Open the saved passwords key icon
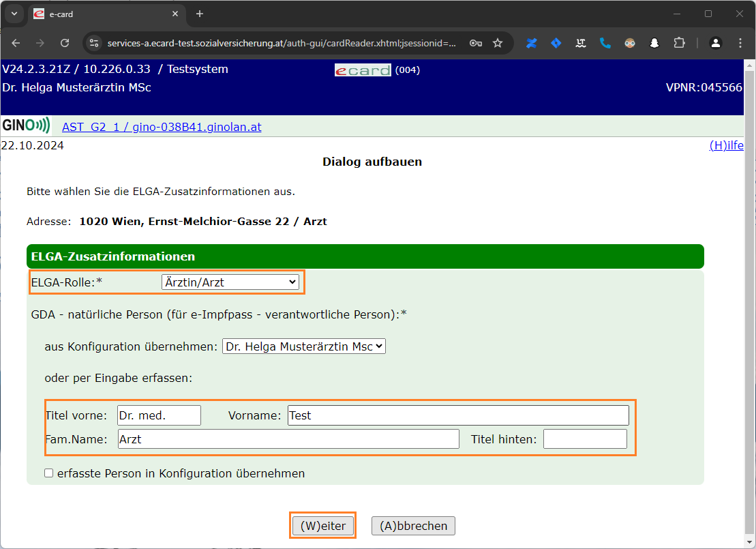 pyautogui.click(x=476, y=43)
